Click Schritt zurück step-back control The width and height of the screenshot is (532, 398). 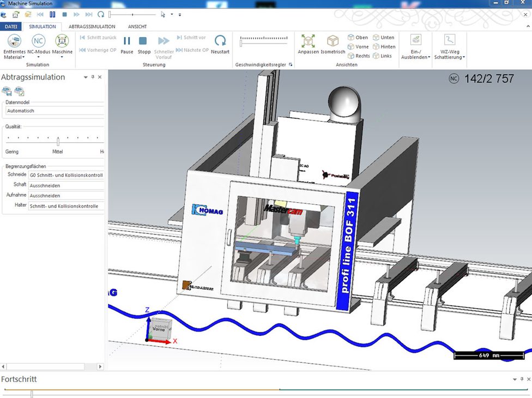[x=98, y=38]
